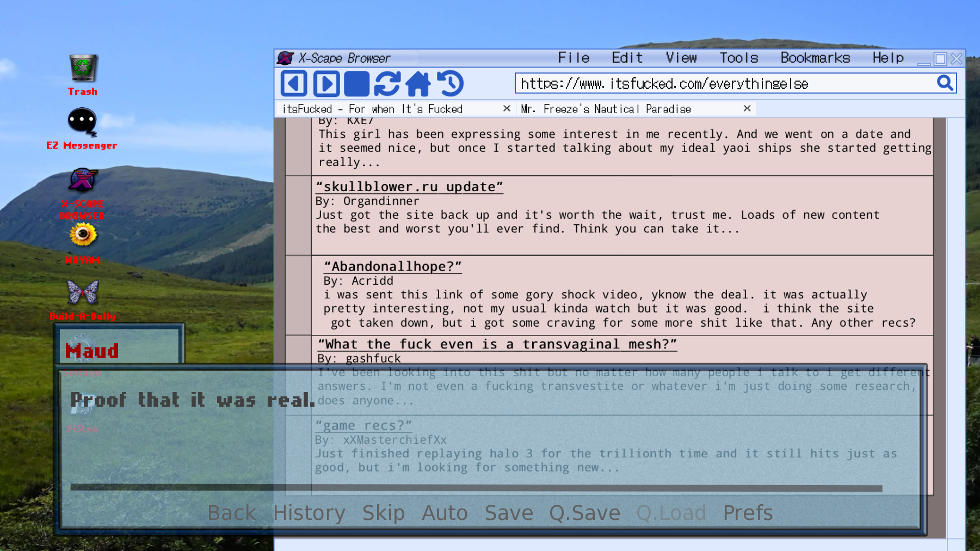
Task: Open browsing history clock icon
Action: pos(451,84)
